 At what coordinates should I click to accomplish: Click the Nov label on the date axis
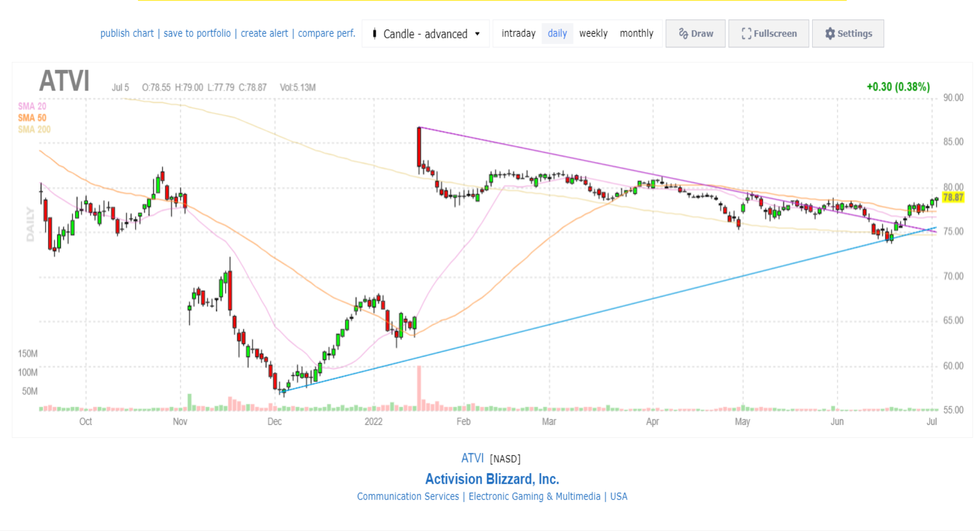click(x=180, y=422)
